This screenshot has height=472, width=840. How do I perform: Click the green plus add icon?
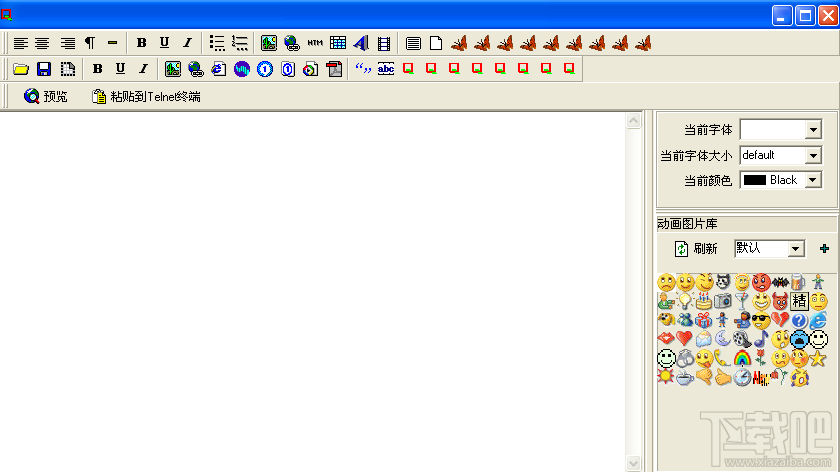click(824, 249)
